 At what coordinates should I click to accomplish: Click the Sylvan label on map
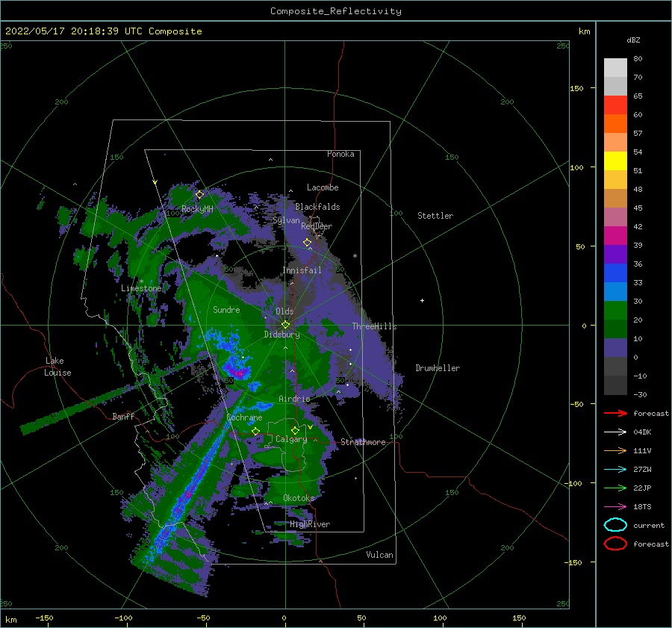[286, 220]
